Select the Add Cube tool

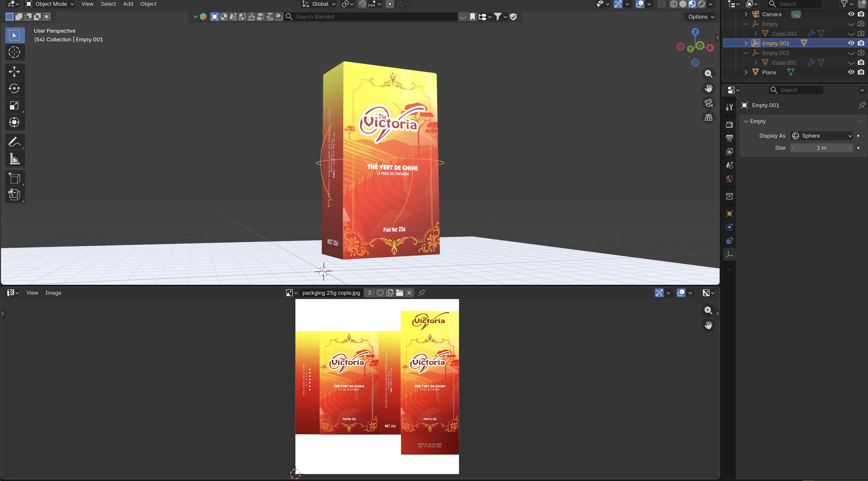click(15, 178)
